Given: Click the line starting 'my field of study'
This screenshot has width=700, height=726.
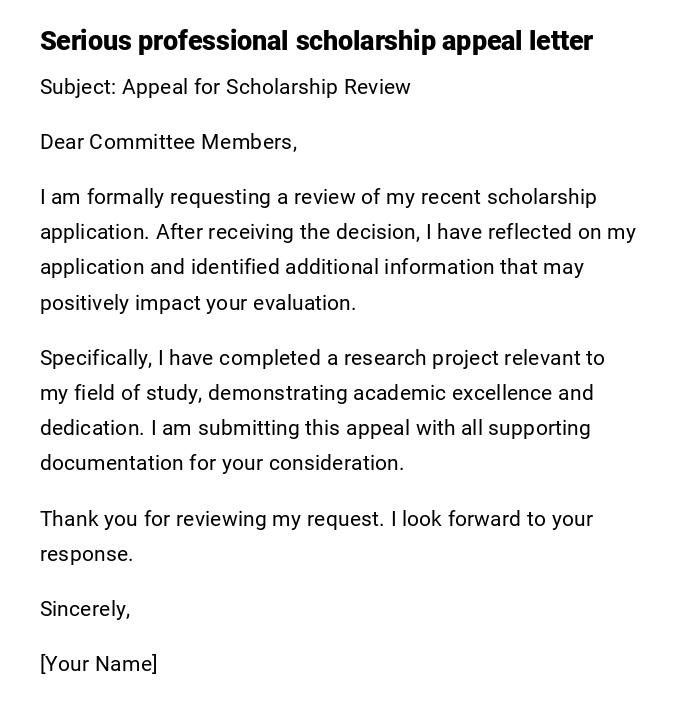Looking at the screenshot, I should (x=317, y=393).
